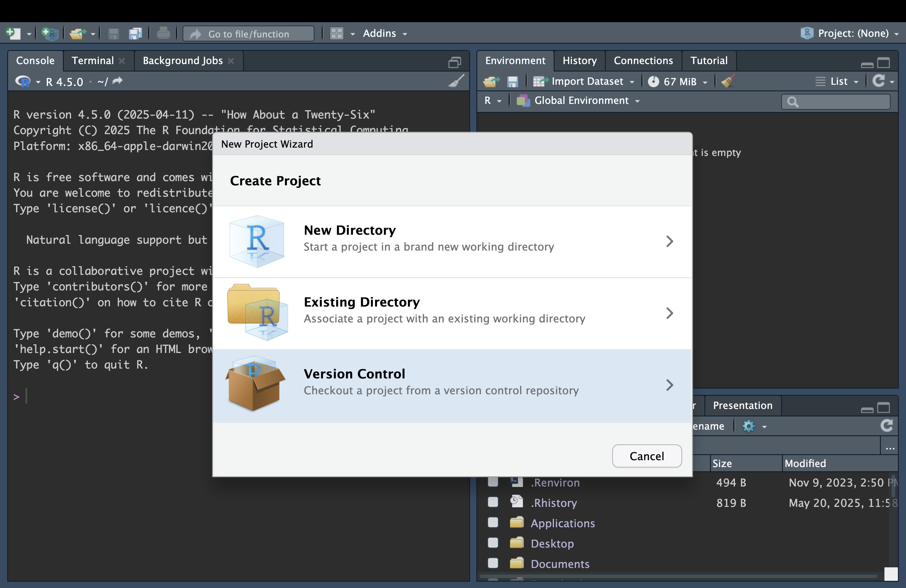The height and width of the screenshot is (588, 906).
Task: Click the Save All documents icon
Action: (135, 34)
